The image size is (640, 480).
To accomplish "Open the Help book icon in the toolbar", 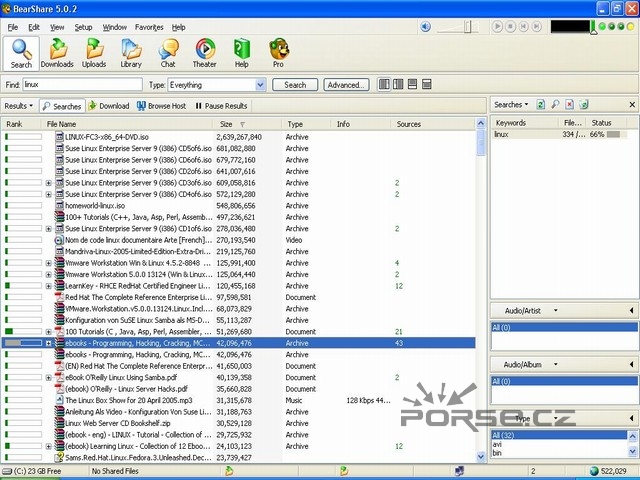I will click(x=241, y=52).
